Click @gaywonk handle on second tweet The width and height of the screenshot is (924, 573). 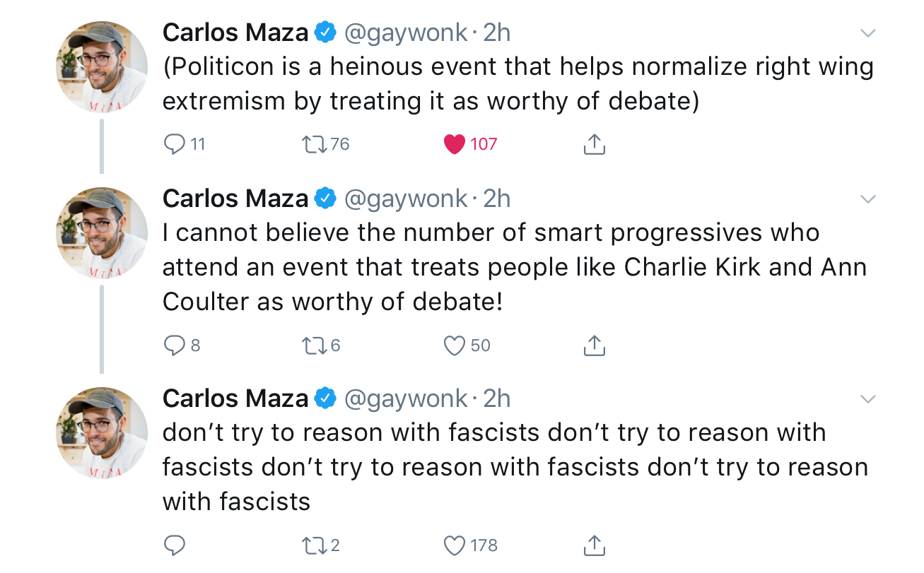(406, 200)
